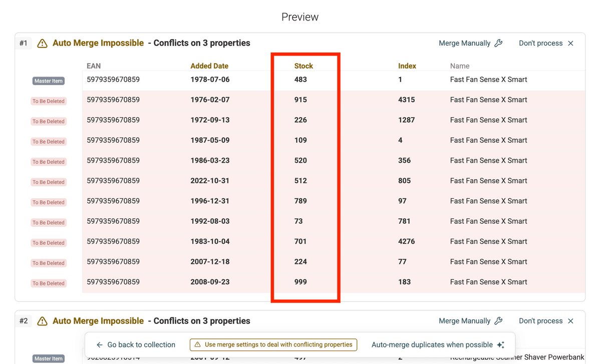
Task: Click index value 4276
Action: tap(406, 242)
